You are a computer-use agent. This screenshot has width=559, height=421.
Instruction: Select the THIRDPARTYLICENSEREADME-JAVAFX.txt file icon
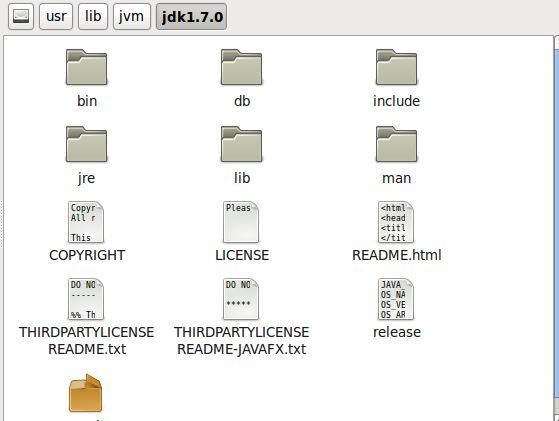click(x=241, y=299)
